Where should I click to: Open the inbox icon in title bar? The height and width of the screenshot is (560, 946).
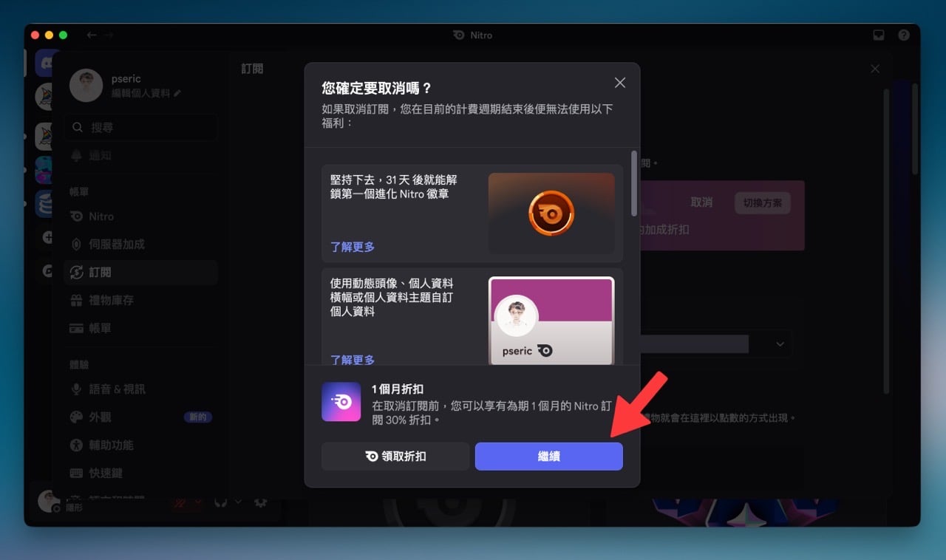(x=879, y=35)
